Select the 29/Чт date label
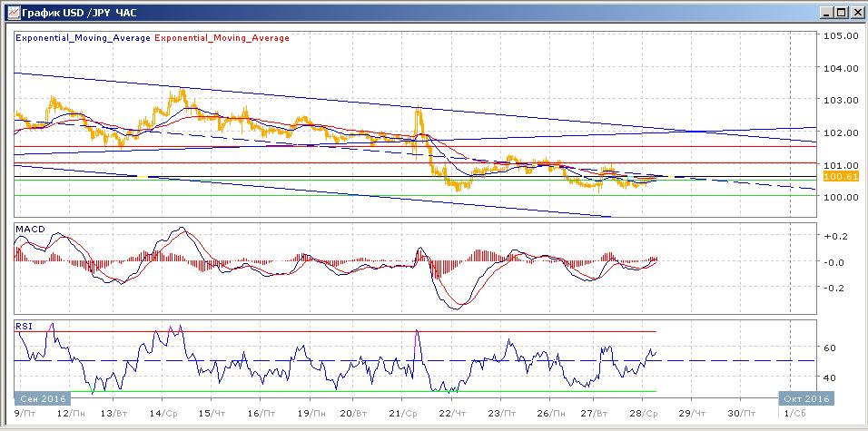This screenshot has width=868, height=431. click(x=693, y=413)
